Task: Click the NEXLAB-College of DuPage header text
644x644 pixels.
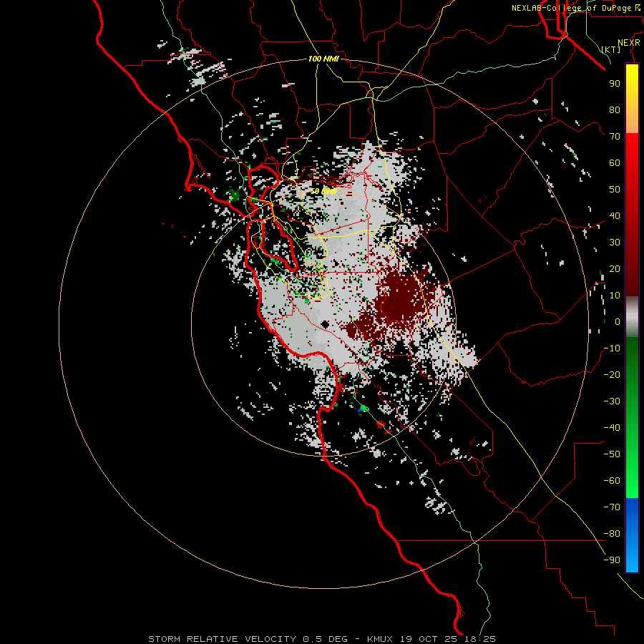Action: click(x=571, y=8)
